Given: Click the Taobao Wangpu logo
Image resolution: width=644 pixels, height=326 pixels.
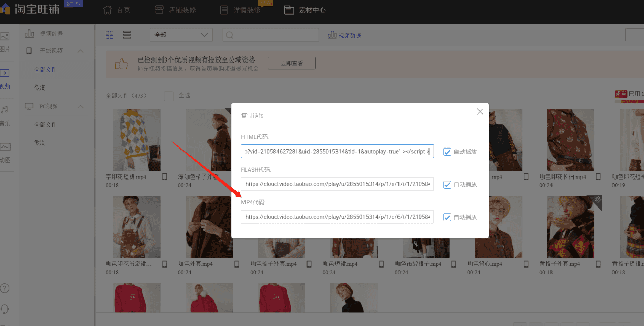Looking at the screenshot, I should click(x=29, y=10).
